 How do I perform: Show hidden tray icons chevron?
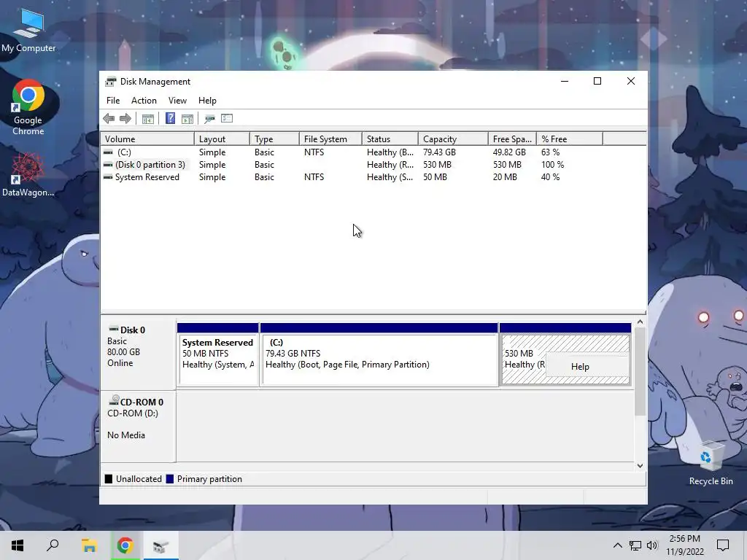coord(617,545)
